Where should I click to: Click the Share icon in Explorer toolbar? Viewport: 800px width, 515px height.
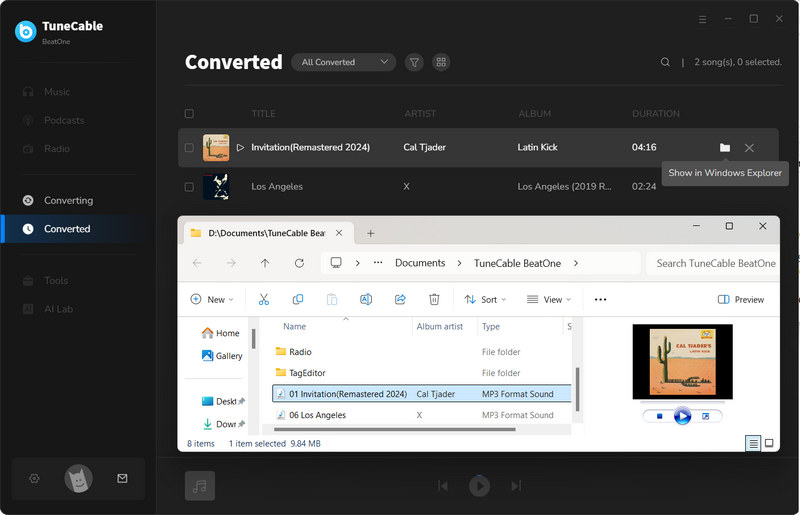click(400, 300)
